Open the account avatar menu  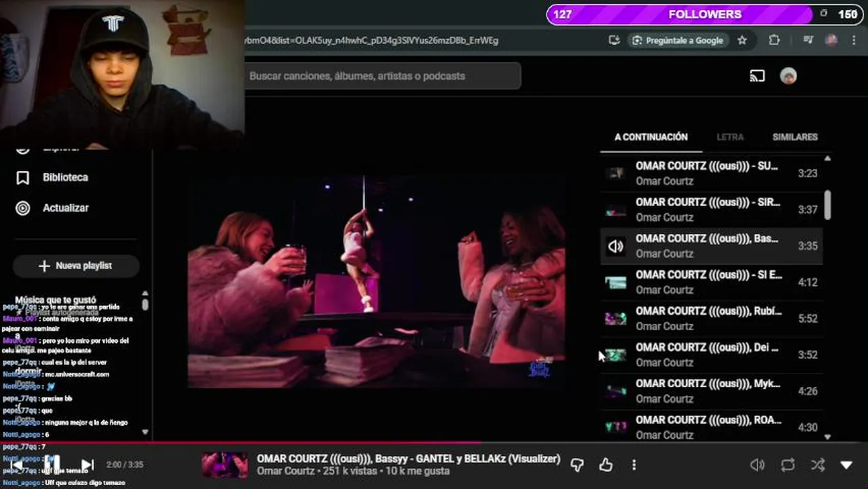[788, 76]
